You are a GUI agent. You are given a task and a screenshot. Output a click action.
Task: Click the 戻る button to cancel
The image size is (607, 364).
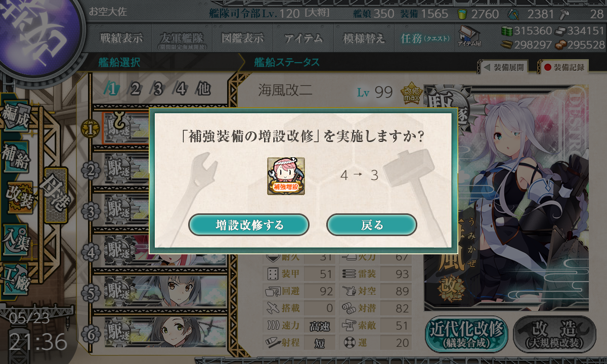pos(372,225)
